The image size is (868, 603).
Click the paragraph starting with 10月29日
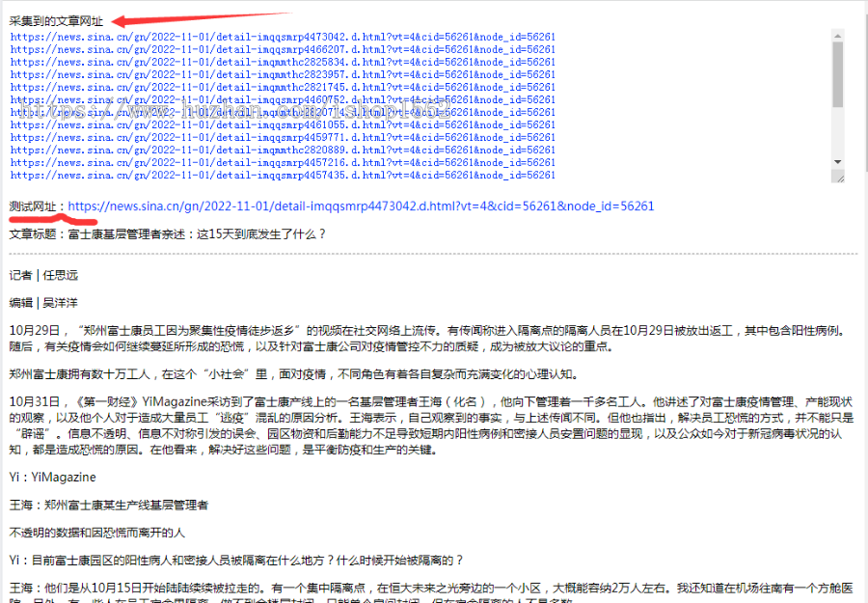pos(429,339)
